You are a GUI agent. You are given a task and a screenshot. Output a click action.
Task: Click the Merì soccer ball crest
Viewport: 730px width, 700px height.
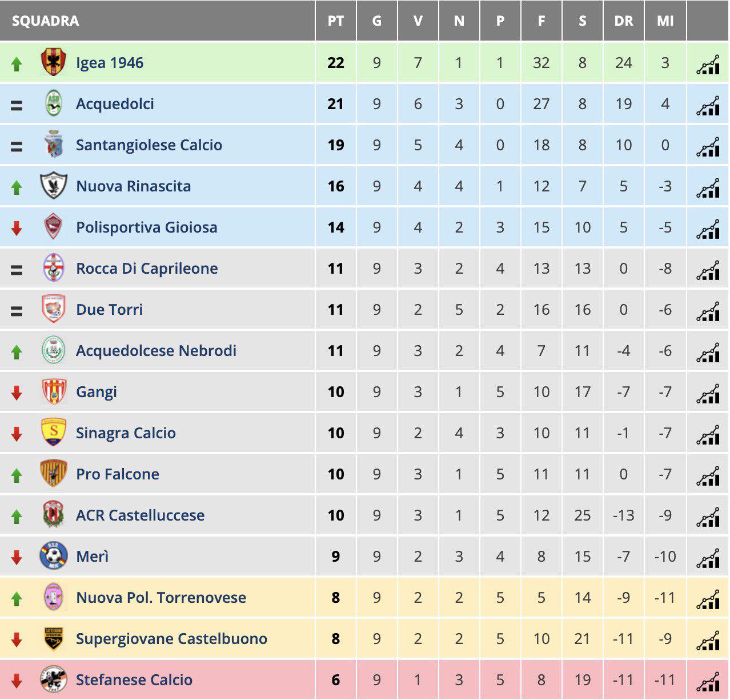(54, 556)
